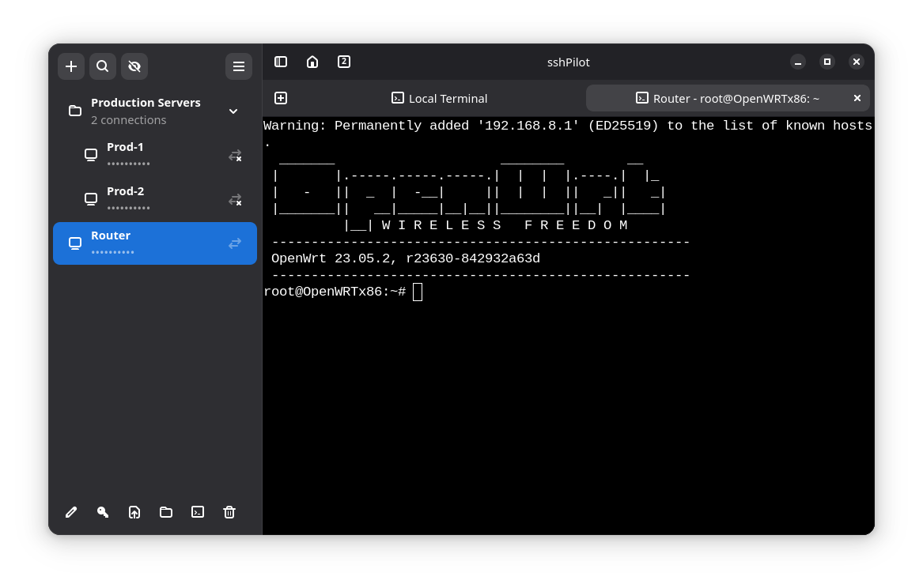
Task: Open the SSH key manager icon
Action: click(103, 512)
